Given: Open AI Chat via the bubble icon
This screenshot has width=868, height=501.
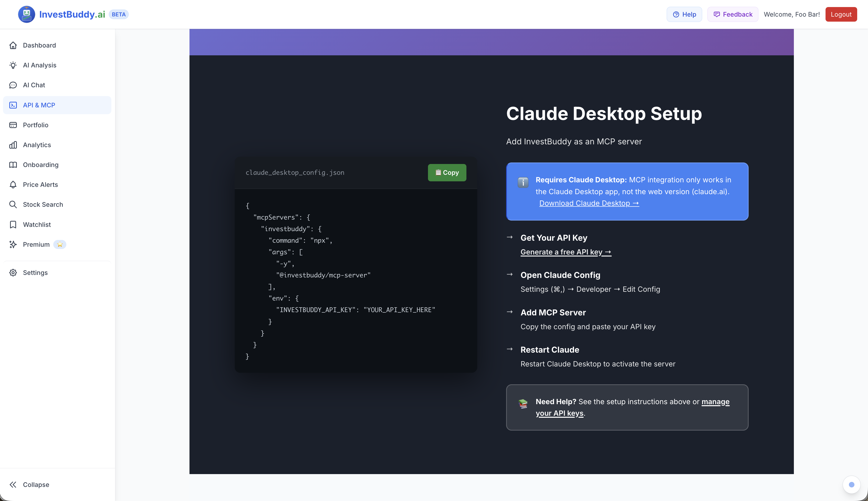Looking at the screenshot, I should pyautogui.click(x=13, y=85).
